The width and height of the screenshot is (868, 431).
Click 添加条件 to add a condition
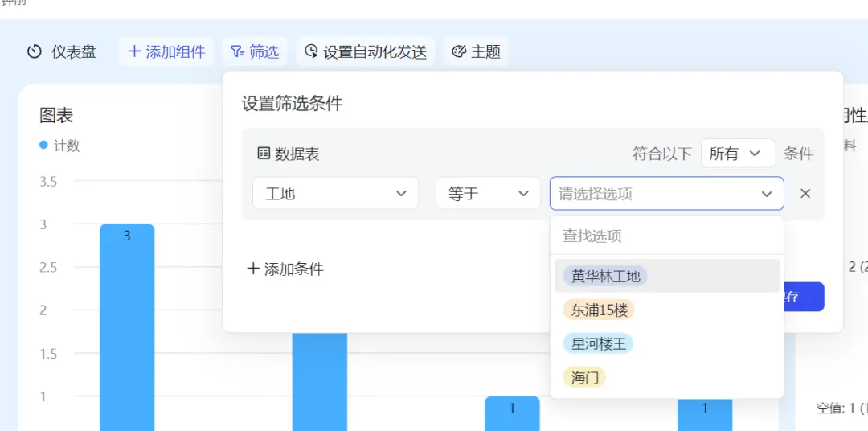[285, 269]
